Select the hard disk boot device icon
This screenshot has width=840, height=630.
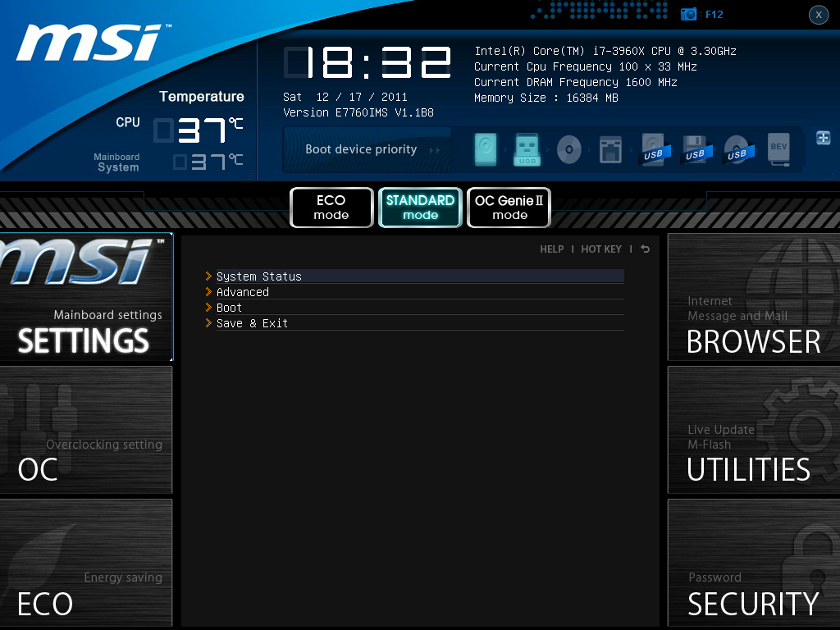click(486, 149)
